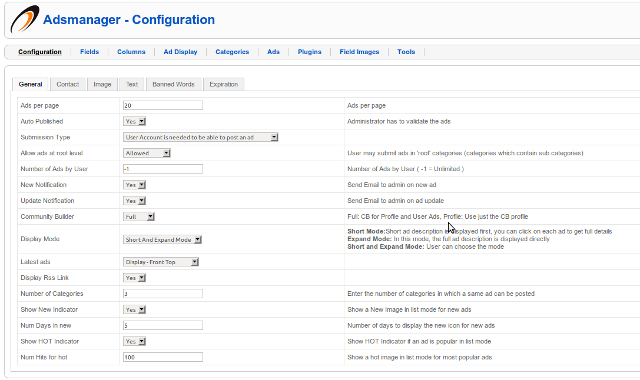Open the Plugins menu item
This screenshot has width=640, height=380.
[x=309, y=52]
